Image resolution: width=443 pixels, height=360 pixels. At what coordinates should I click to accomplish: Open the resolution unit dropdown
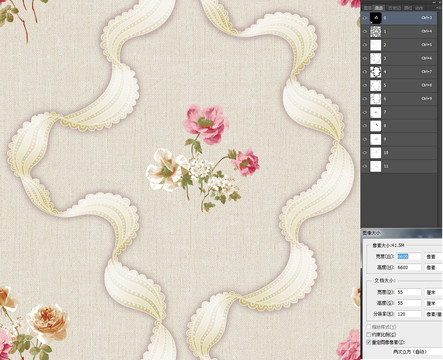tap(433, 314)
